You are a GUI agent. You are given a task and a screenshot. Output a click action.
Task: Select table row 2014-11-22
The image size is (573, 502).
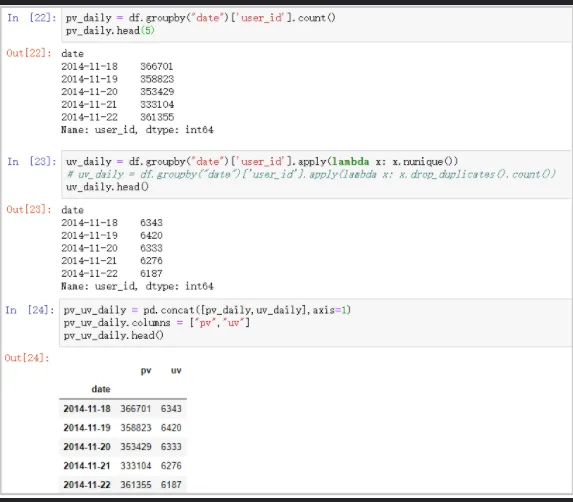click(123, 484)
